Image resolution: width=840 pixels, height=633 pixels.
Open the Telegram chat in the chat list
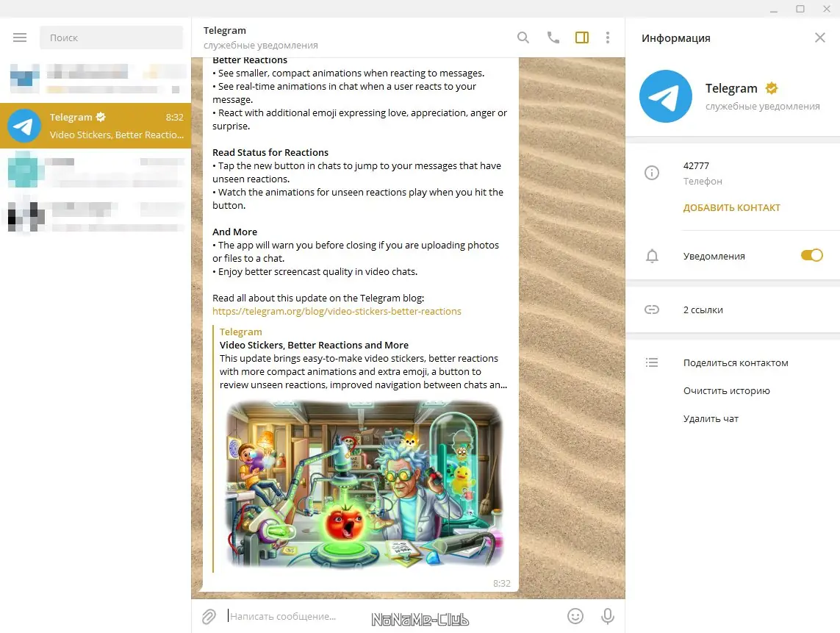coord(96,126)
